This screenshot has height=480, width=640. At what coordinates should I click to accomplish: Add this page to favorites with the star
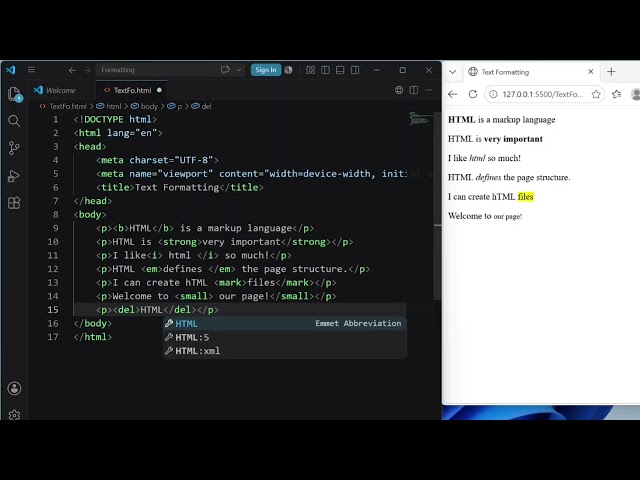point(596,94)
